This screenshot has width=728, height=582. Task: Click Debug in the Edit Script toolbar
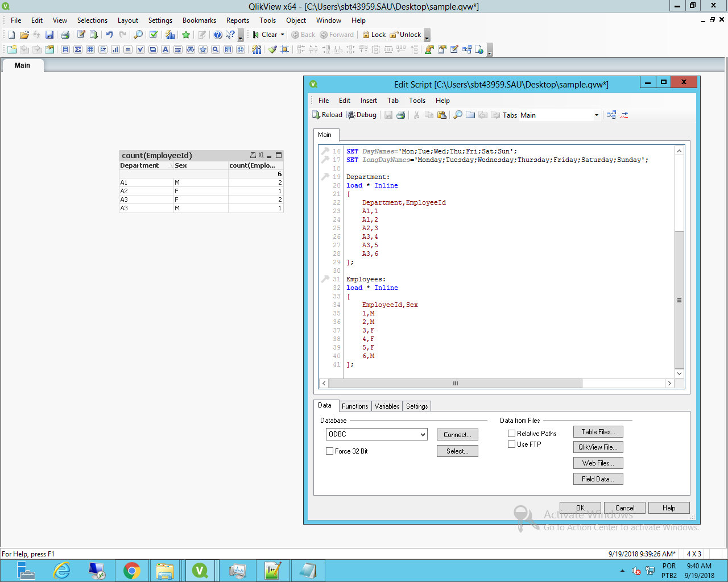tap(362, 115)
